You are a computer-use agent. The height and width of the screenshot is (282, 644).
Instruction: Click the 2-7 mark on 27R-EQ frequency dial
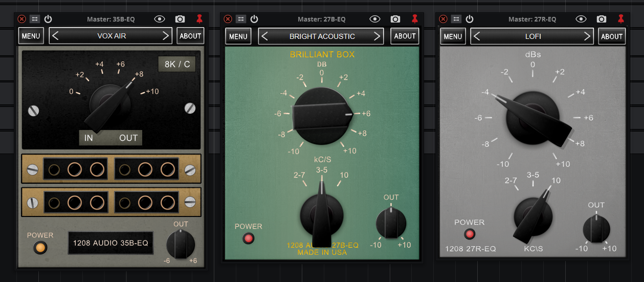(x=510, y=181)
